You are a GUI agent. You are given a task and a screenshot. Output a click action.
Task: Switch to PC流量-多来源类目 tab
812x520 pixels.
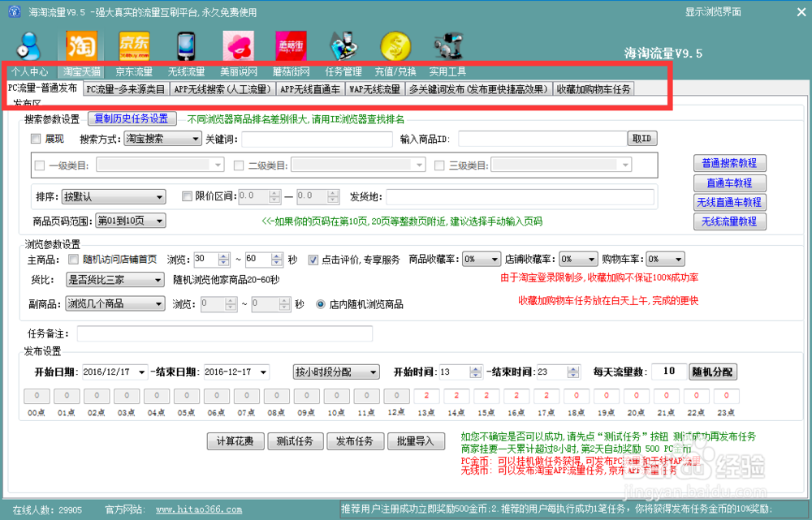click(125, 89)
